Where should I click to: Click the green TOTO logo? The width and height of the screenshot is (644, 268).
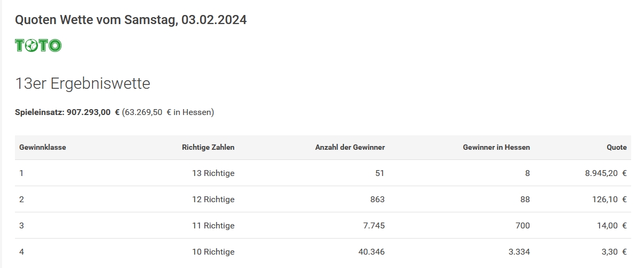pos(39,45)
